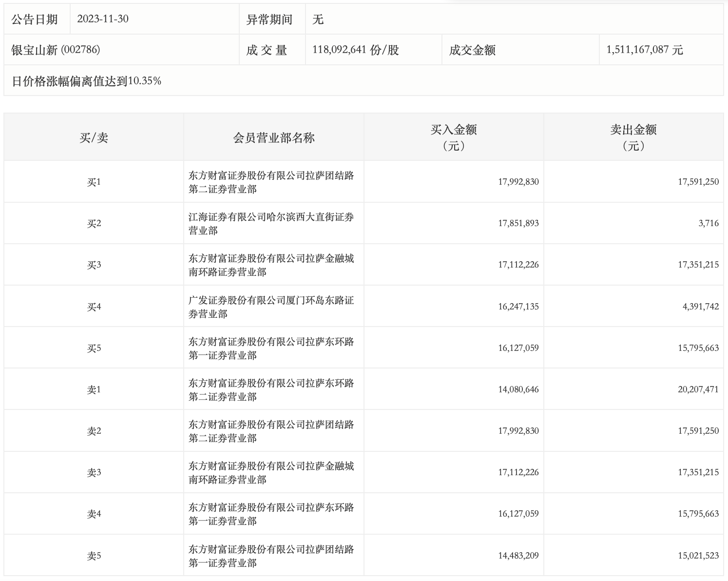
Task: Select turnover 1,511,167,087 元
Action: pyautogui.click(x=645, y=50)
